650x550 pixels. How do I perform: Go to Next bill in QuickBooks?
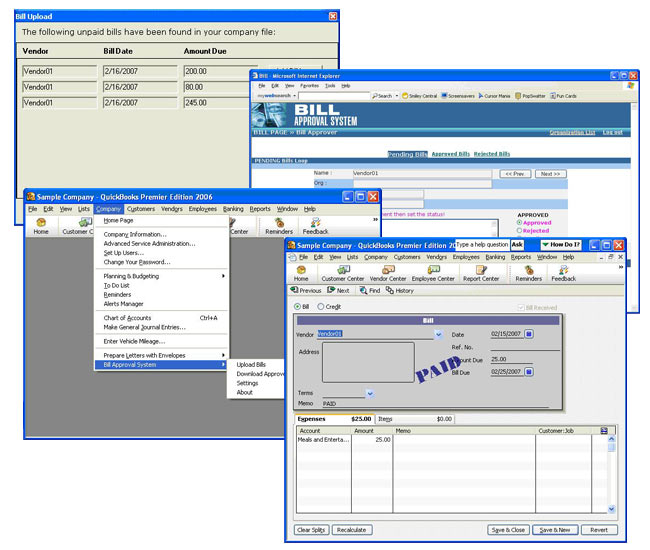[x=338, y=291]
